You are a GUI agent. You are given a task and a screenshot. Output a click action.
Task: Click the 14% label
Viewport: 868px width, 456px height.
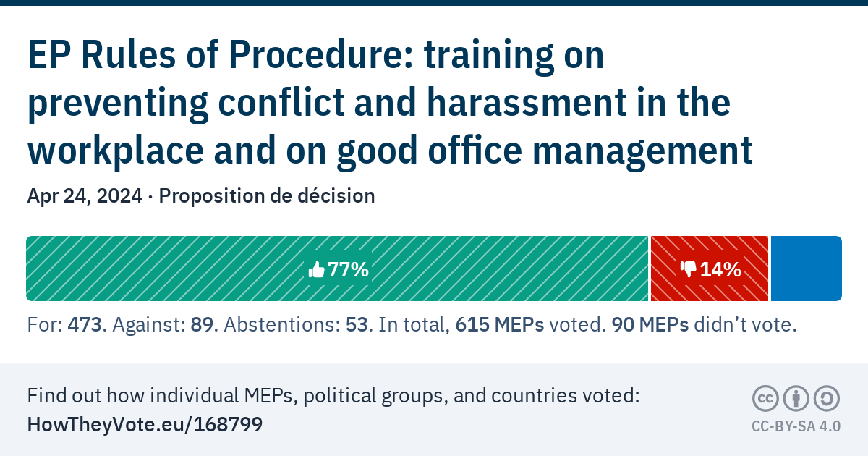[720, 270]
